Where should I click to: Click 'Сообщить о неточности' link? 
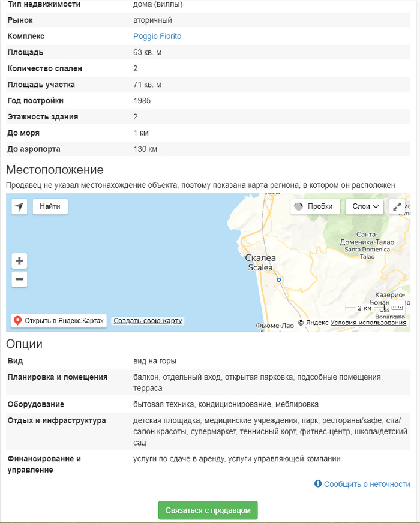click(367, 484)
